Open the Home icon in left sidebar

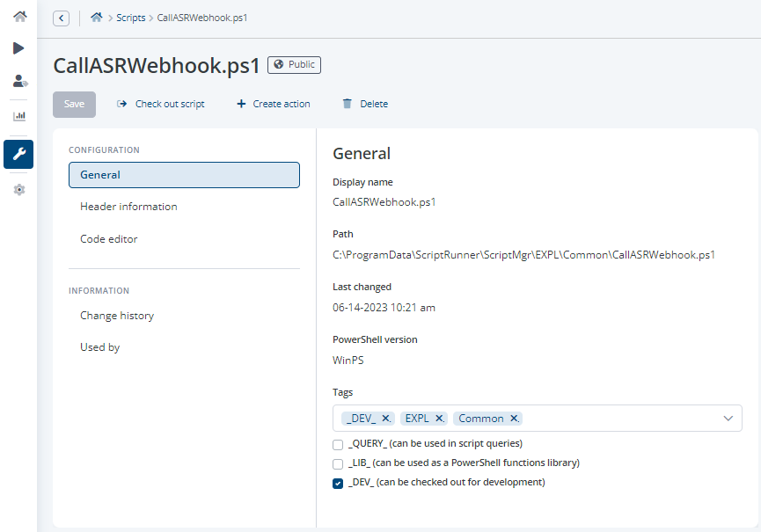tap(18, 17)
